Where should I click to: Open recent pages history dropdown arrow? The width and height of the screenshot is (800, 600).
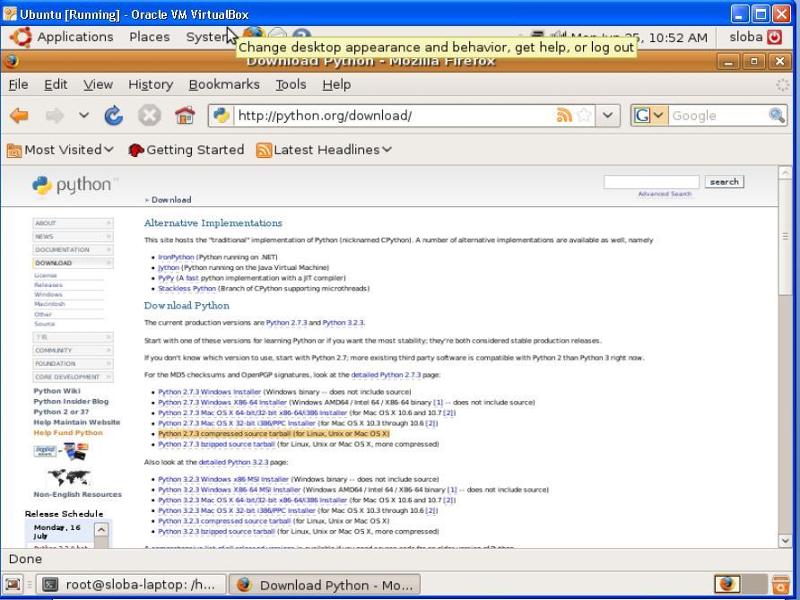[x=84, y=116]
